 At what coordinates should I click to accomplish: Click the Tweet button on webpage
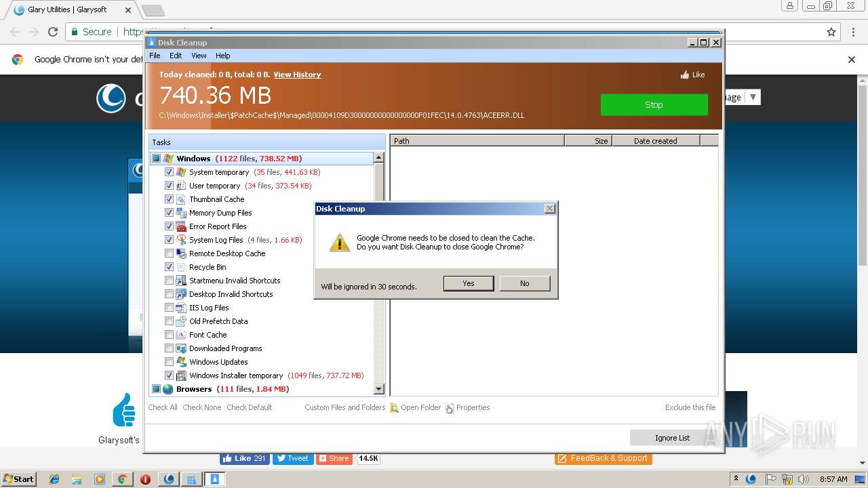tap(293, 458)
